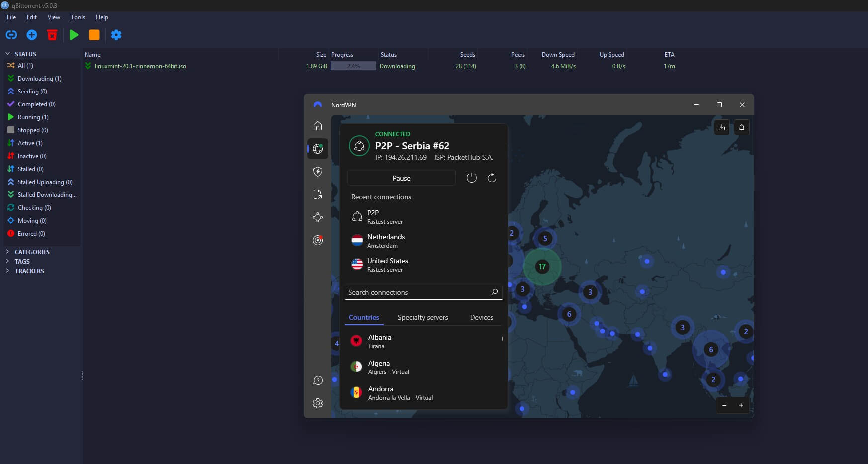Switch to Devices tab
868x464 pixels.
(x=482, y=317)
